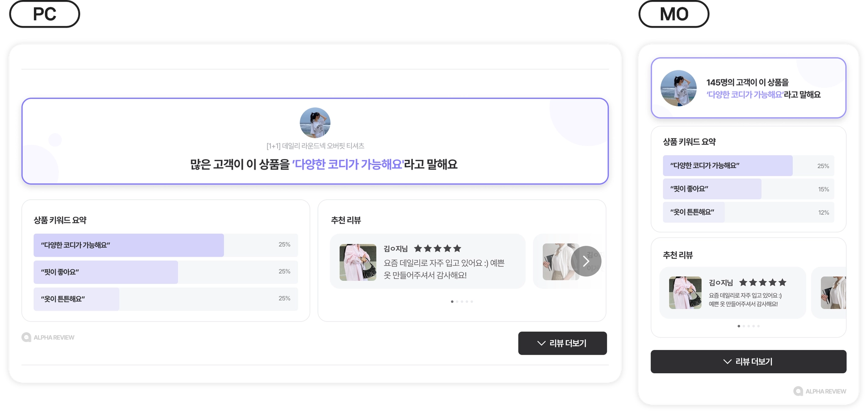Select "핏이 좋아요" keyword bar in PC
This screenshot has width=868, height=414.
pos(166,272)
